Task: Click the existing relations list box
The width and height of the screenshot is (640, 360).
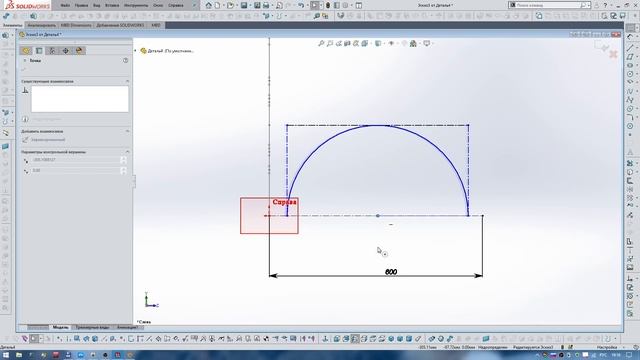Action: pos(80,99)
